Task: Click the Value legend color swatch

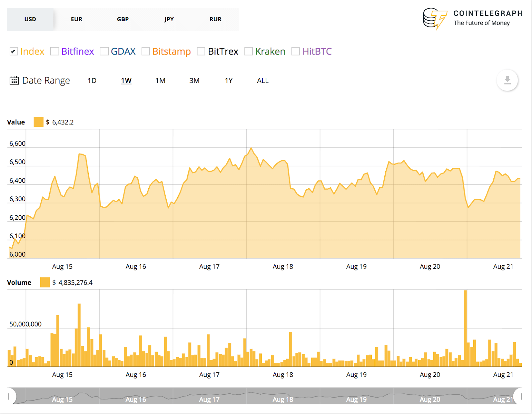Action: click(x=38, y=122)
